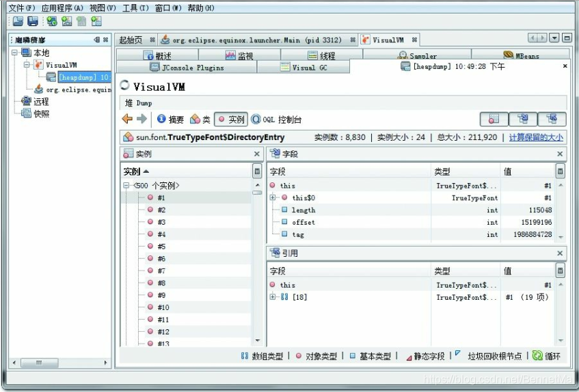Open the 窗口(W) menu
579x392 pixels.
point(168,8)
